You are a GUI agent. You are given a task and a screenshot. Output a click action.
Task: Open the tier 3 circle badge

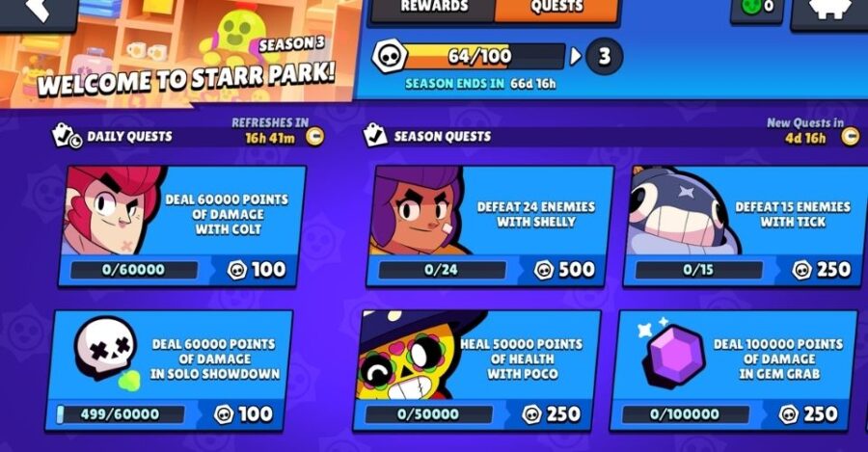click(x=604, y=56)
